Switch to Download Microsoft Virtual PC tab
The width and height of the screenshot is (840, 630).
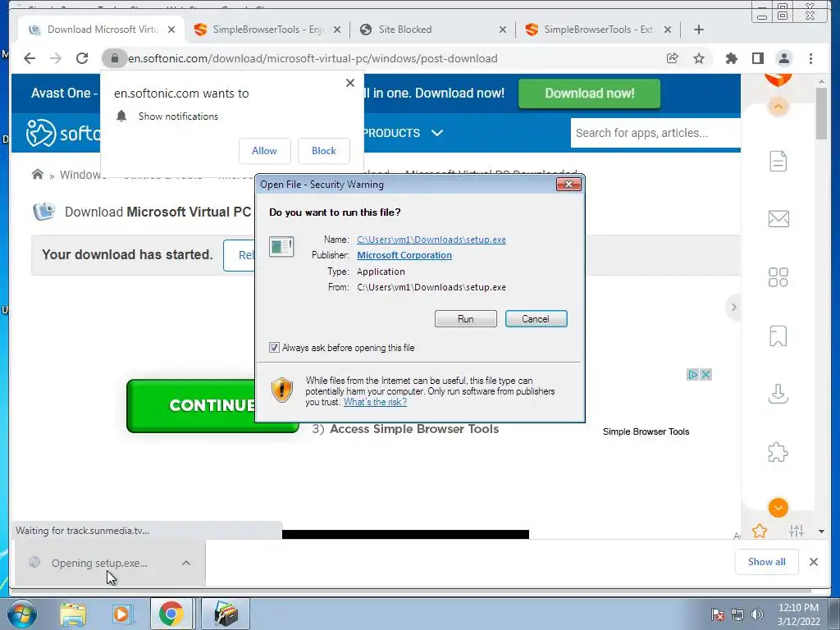102,30
